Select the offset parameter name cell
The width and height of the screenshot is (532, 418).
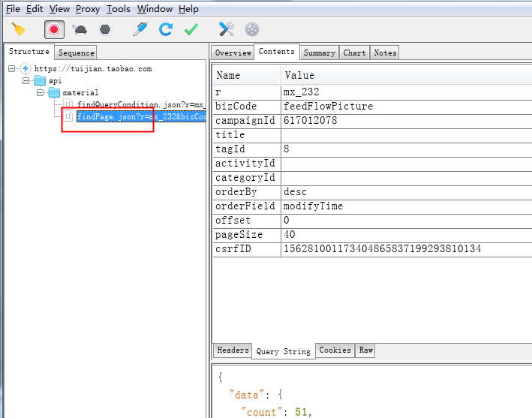(x=247, y=220)
